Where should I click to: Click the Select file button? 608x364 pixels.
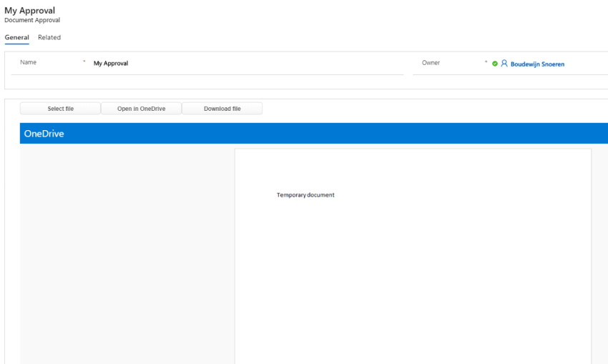pyautogui.click(x=61, y=109)
